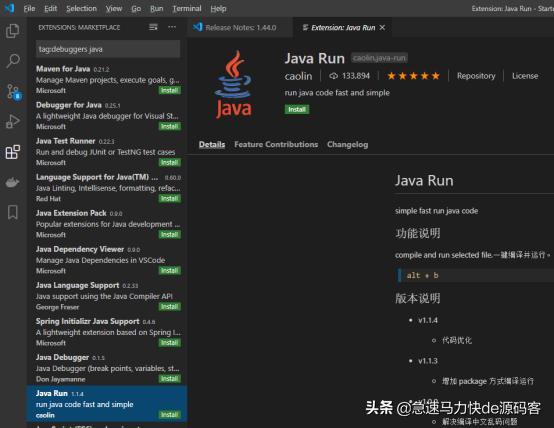Viewport: 554px width, 428px height.
Task: Open the Go menu
Action: pyautogui.click(x=136, y=8)
